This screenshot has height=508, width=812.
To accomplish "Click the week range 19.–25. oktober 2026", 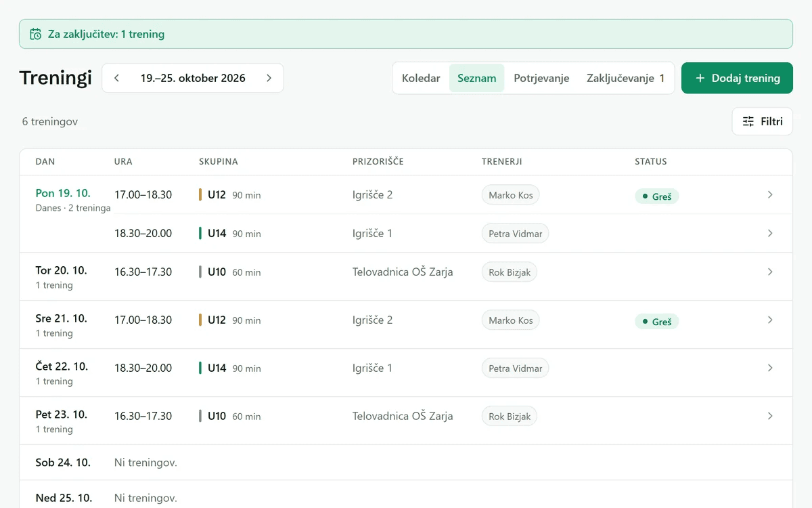I will click(x=193, y=78).
